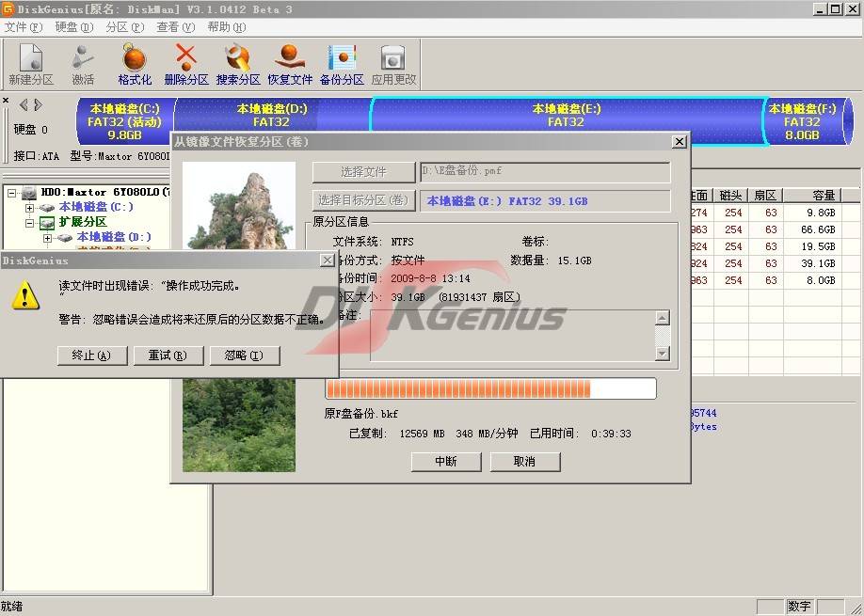
Task: Click the 数字 status bar indicator
Action: pos(798,606)
